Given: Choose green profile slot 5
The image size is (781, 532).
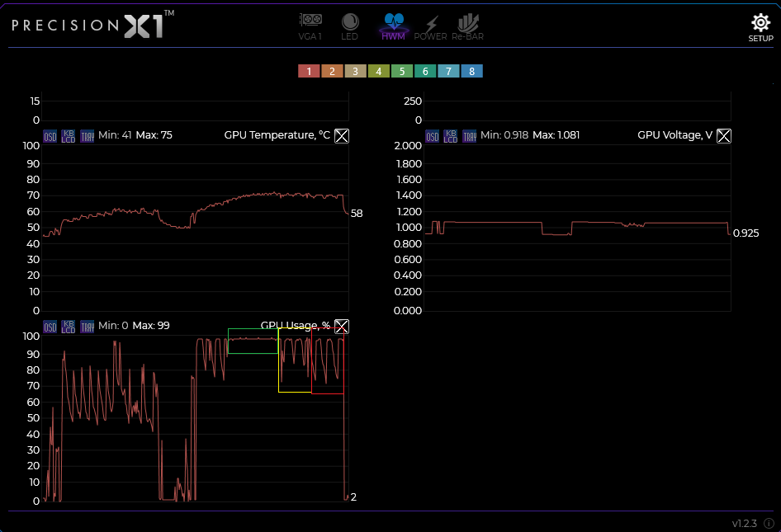Looking at the screenshot, I should (x=402, y=71).
